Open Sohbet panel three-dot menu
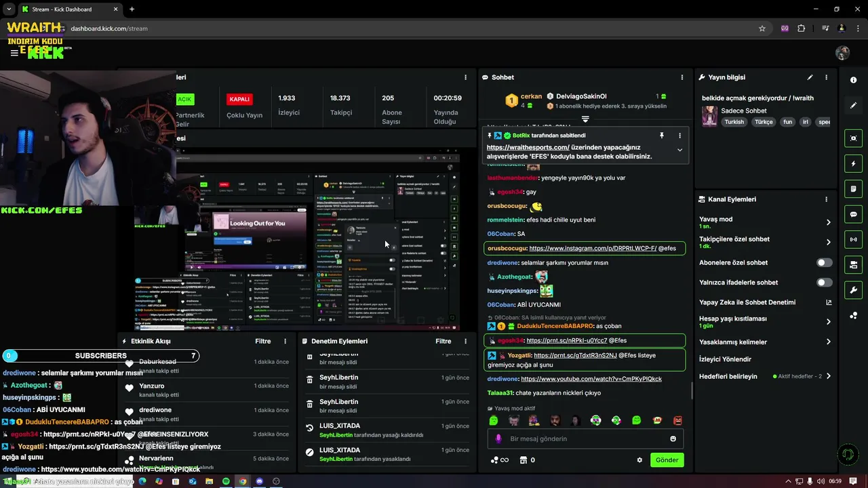Image resolution: width=868 pixels, height=488 pixels. pos(682,77)
